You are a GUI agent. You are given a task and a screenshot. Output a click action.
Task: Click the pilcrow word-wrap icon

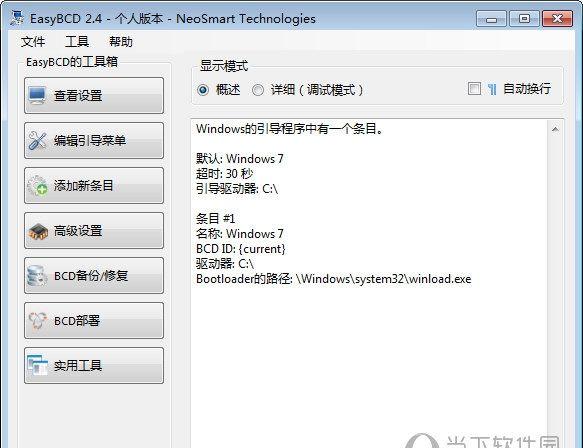(492, 89)
